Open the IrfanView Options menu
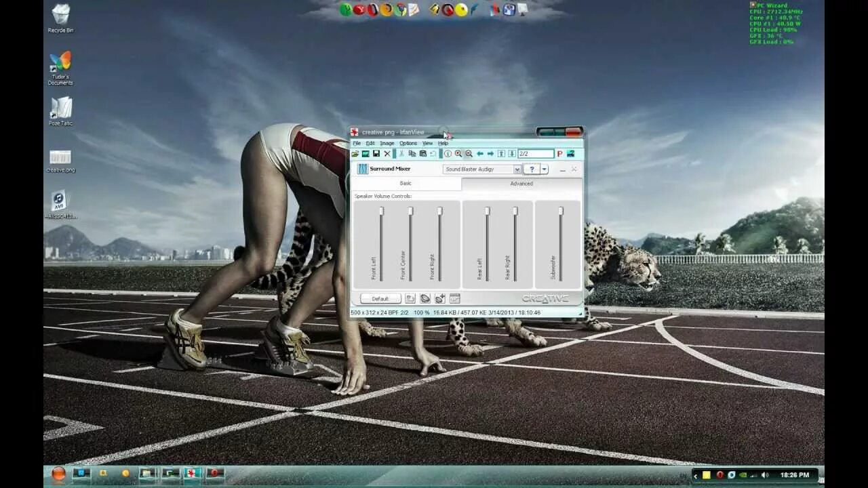 click(x=409, y=143)
